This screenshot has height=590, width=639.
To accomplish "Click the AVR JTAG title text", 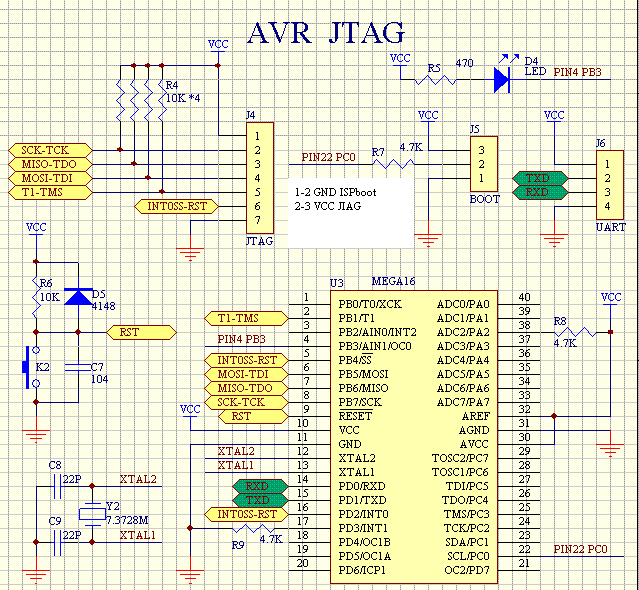I will [x=326, y=33].
